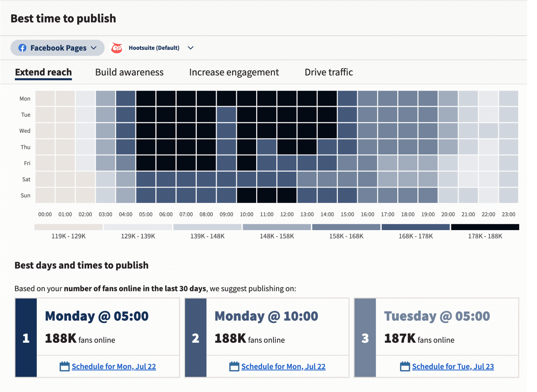
Task: Click Schedule for Tue, Jul 23
Action: tap(453, 367)
